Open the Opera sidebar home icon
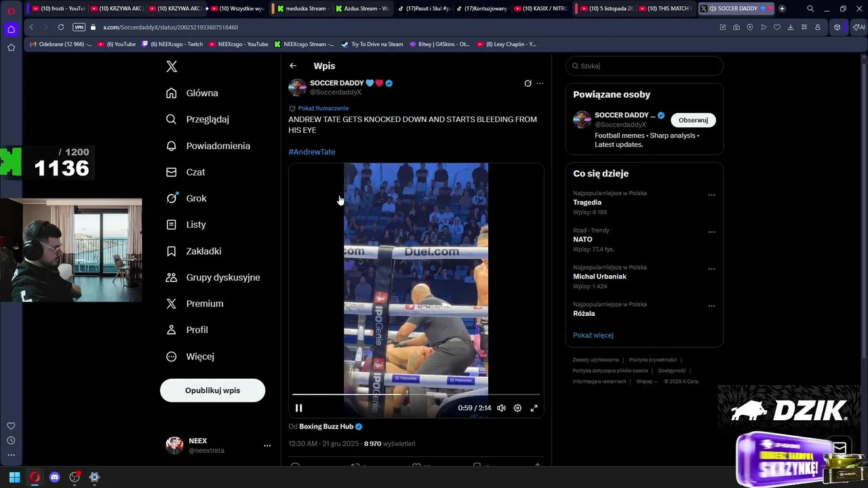This screenshot has height=488, width=868. [11, 29]
